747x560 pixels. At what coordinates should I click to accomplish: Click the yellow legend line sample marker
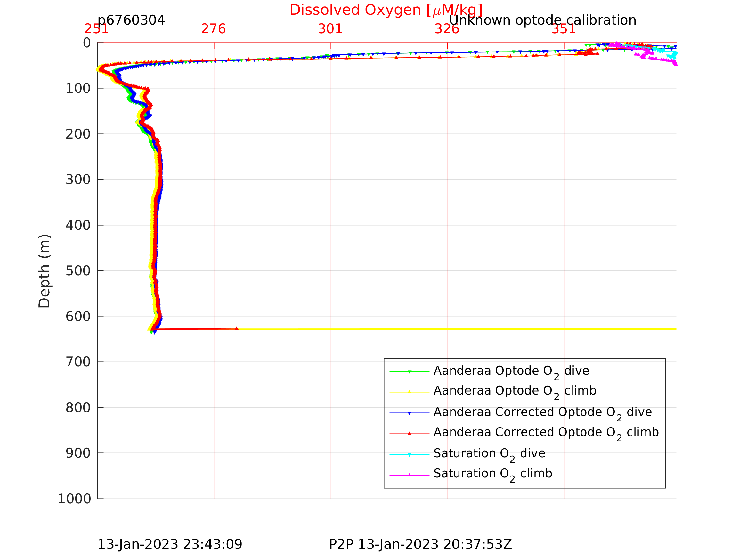[x=409, y=392]
